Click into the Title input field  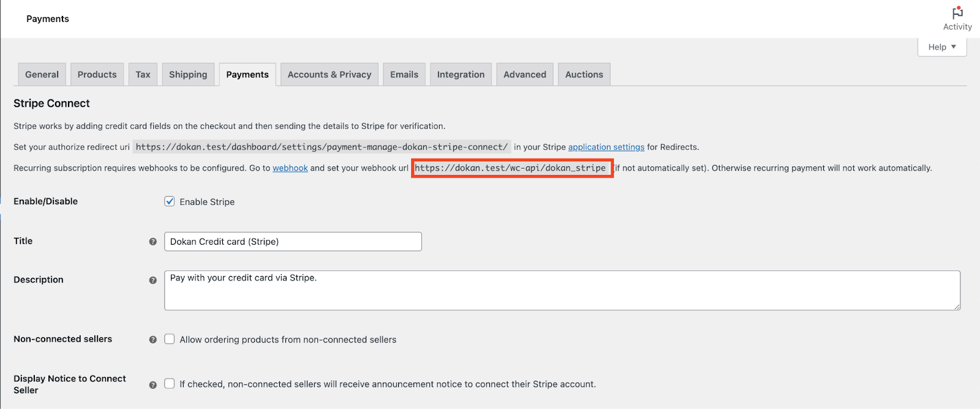coord(293,242)
